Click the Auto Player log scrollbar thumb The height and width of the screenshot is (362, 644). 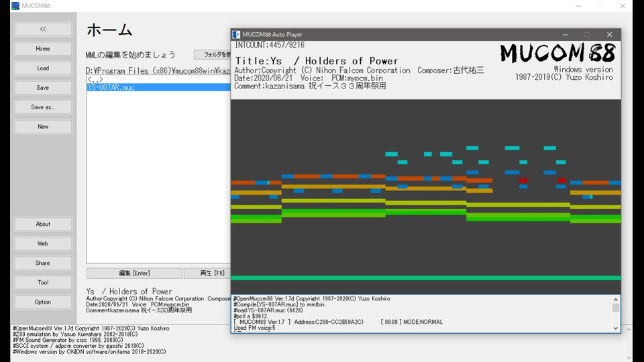tap(615, 308)
